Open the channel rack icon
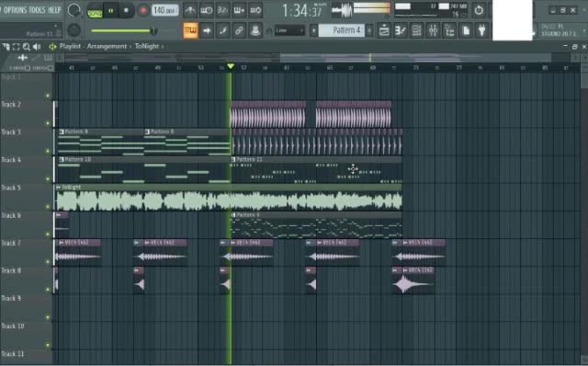The image size is (588, 366). pyautogui.click(x=416, y=30)
